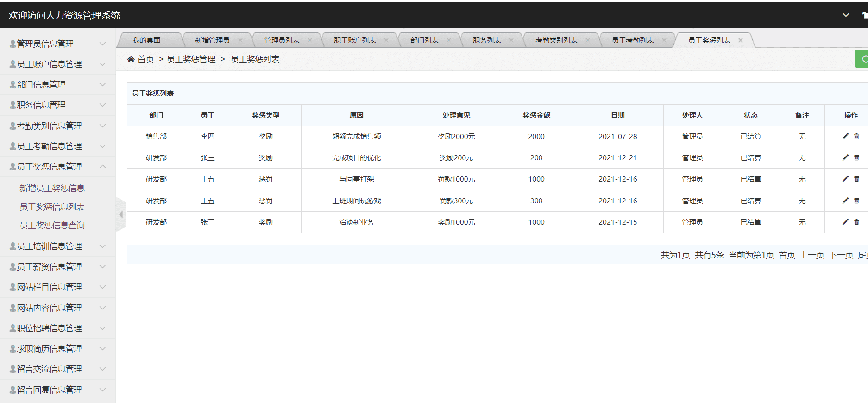Open 员工奖惩信息查询 submenu item

[x=52, y=225]
